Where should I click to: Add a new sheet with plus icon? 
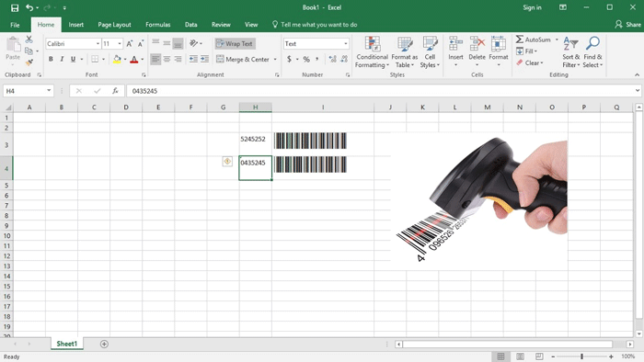[104, 344]
